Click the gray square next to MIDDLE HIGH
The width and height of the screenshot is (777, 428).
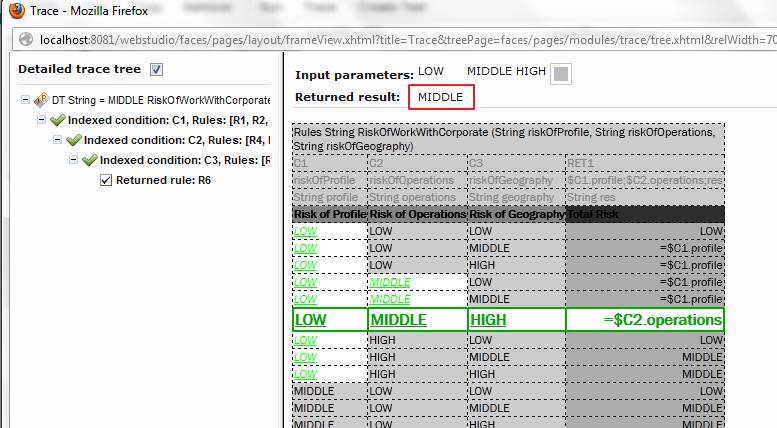(x=561, y=74)
